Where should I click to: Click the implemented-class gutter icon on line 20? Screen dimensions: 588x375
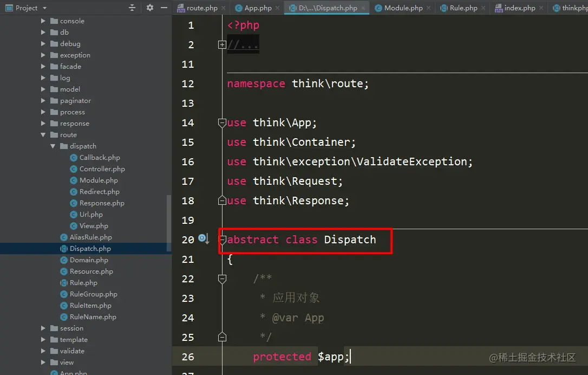click(x=203, y=238)
